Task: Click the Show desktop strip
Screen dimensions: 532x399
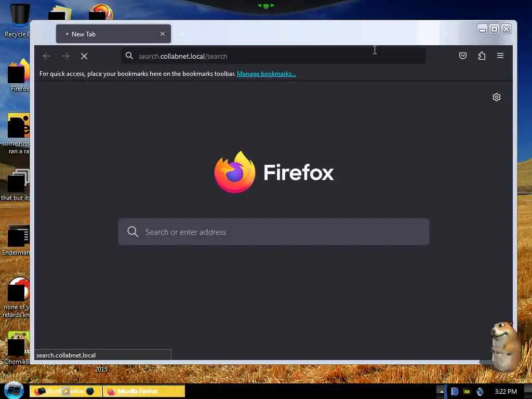Action: pyautogui.click(x=528, y=391)
